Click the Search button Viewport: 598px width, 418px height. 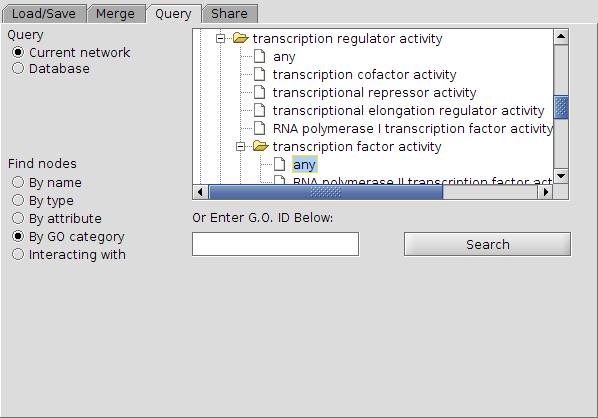pyautogui.click(x=487, y=244)
